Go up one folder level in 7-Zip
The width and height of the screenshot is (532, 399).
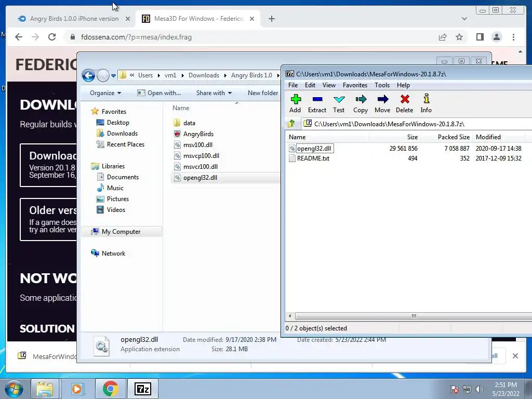pos(291,124)
